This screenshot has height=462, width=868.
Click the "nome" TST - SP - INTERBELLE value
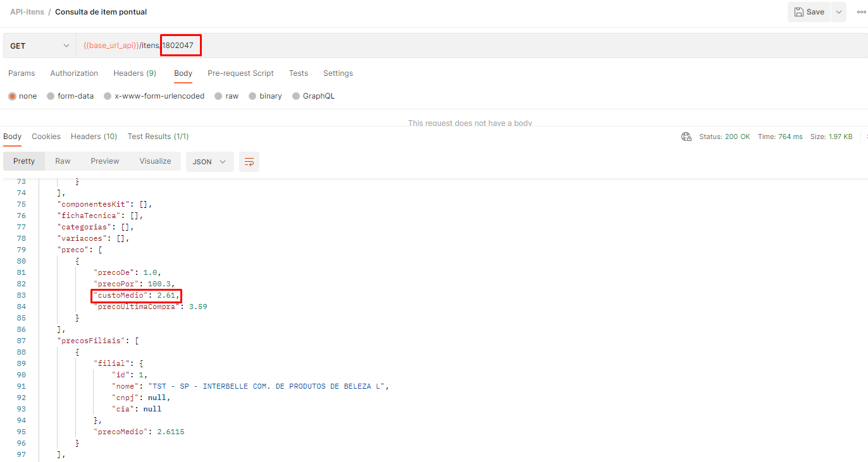pyautogui.click(x=267, y=386)
